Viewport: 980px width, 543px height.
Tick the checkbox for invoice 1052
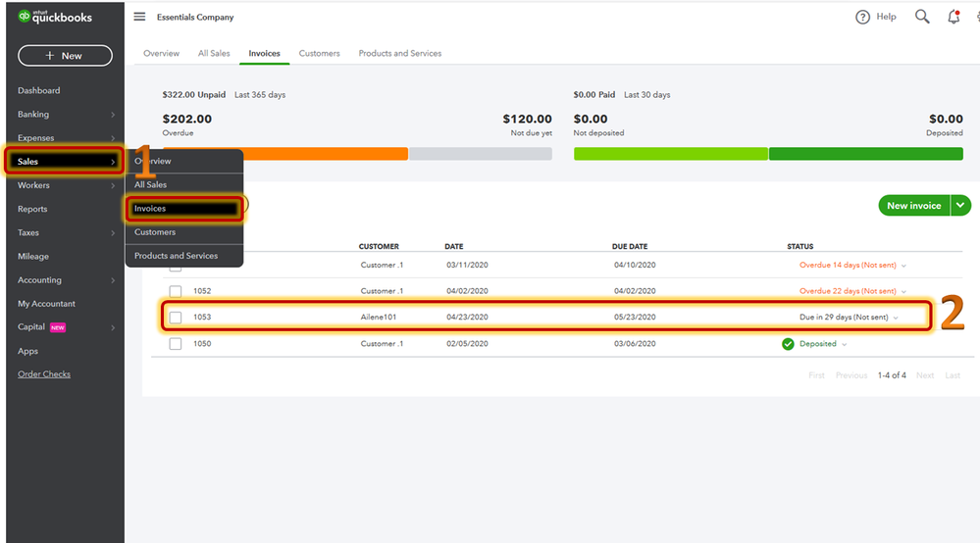pos(176,291)
